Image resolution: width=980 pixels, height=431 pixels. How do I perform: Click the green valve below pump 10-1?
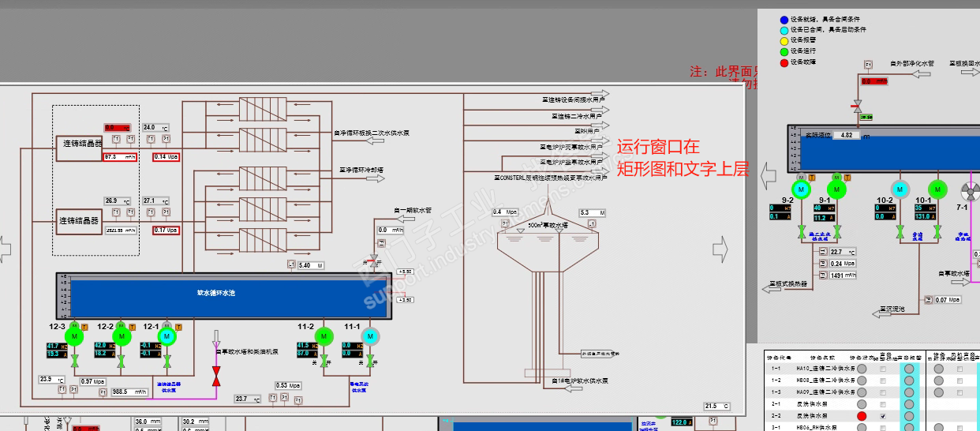click(x=937, y=232)
